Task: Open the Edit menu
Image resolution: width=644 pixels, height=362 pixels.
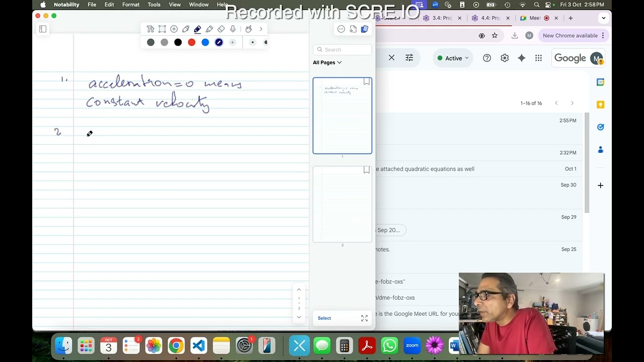Action: [109, 5]
